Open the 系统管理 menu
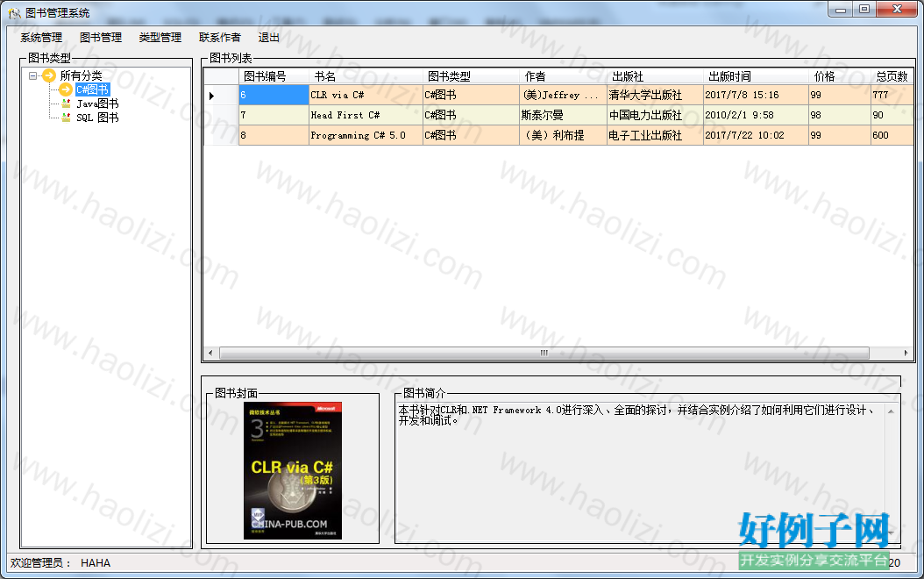 tap(41, 38)
